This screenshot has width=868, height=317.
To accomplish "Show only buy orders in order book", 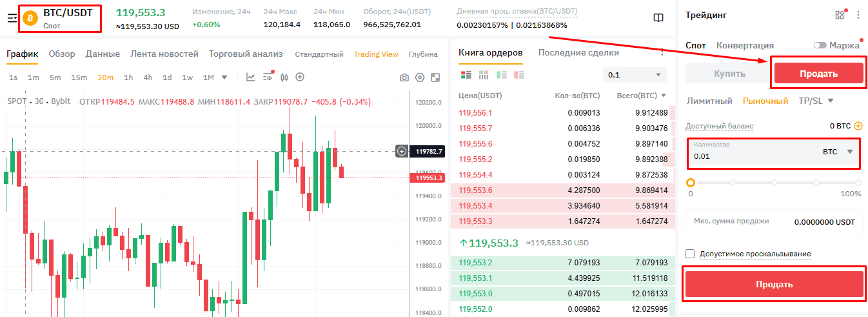I will [502, 75].
